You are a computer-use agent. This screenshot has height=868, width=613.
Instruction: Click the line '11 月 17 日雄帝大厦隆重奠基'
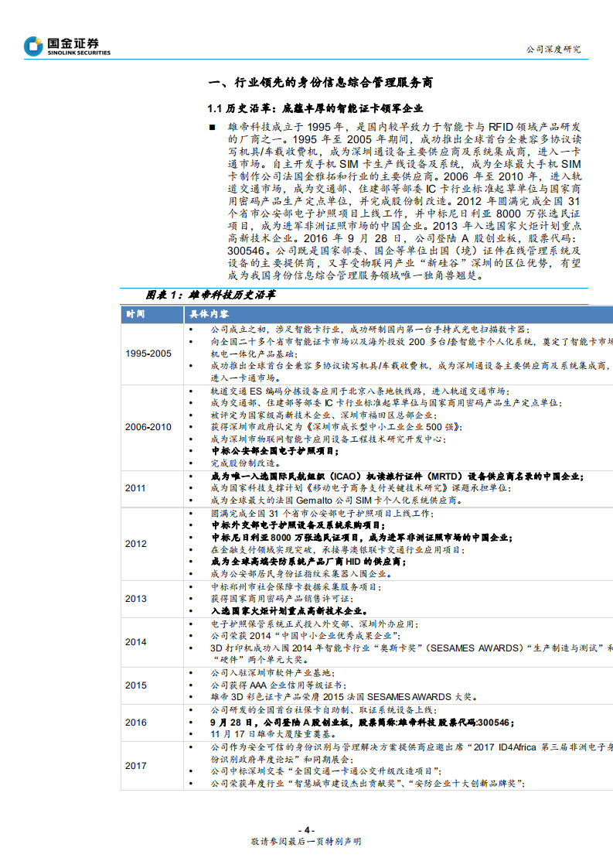pos(274,735)
